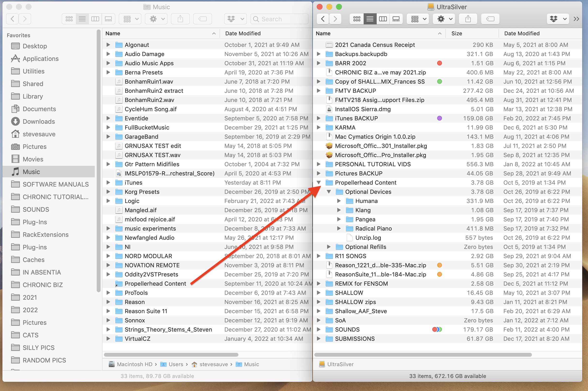Sort UltraSilver list by Date Modified
Image resolution: width=588 pixels, height=391 pixels.
pyautogui.click(x=540, y=33)
